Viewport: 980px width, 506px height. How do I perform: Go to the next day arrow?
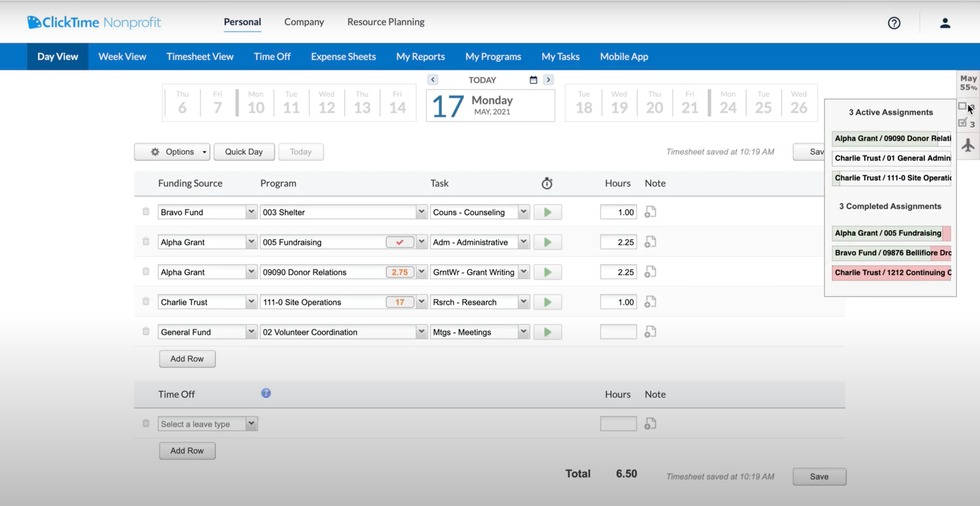pyautogui.click(x=548, y=80)
